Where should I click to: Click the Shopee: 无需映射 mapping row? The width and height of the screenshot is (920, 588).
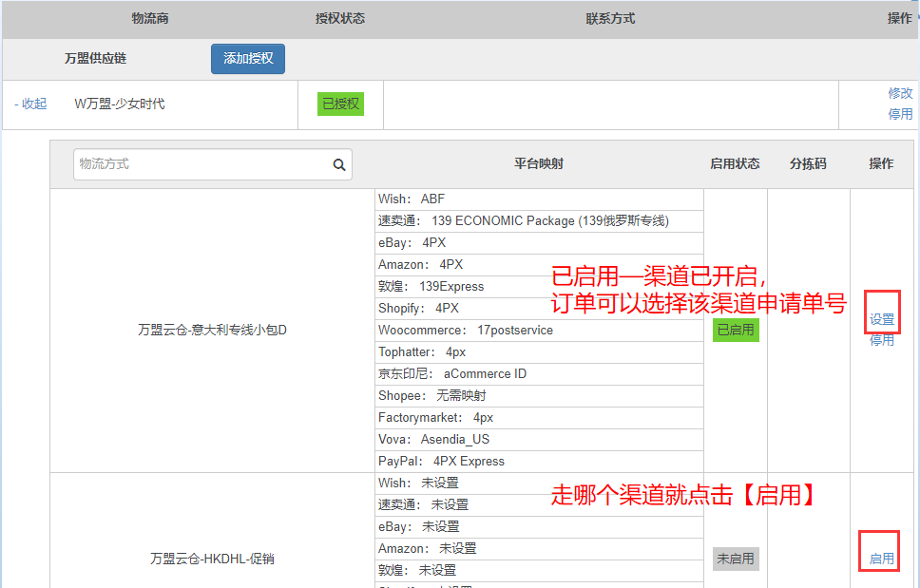click(x=539, y=396)
